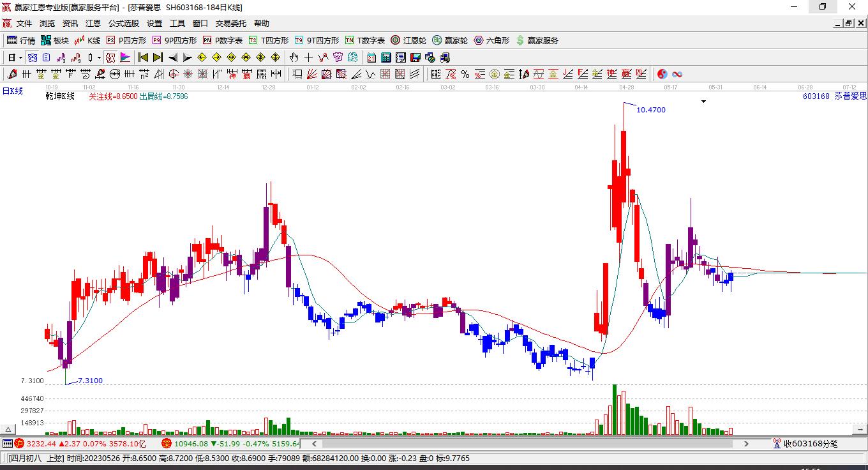The height and width of the screenshot is (470, 868).
Task: Click the 3232.44 Shanghai index readout
Action: coord(42,444)
